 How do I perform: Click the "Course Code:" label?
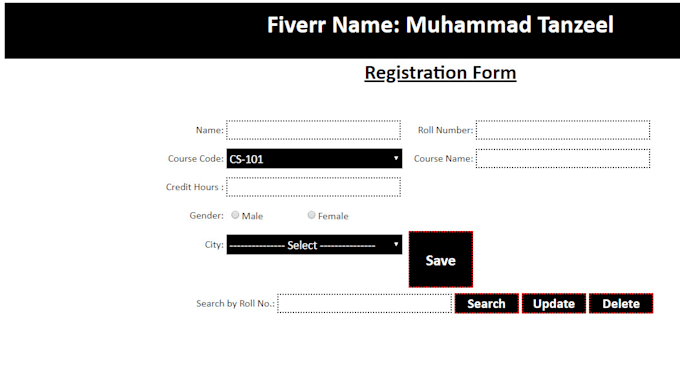click(196, 159)
